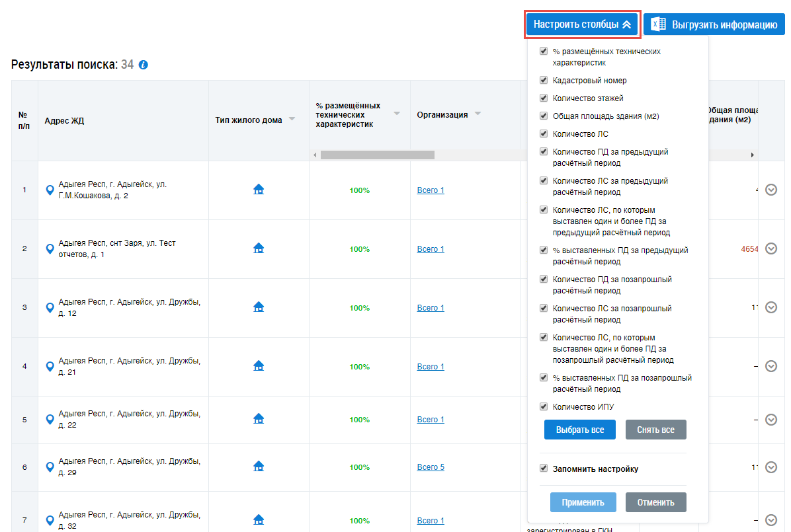Open the Всего 5 organizations link

(431, 467)
